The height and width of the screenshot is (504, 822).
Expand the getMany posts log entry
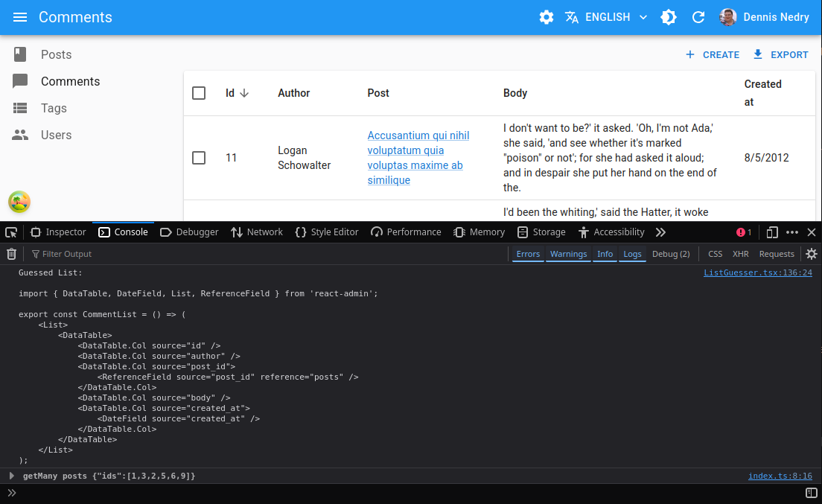[x=12, y=476]
